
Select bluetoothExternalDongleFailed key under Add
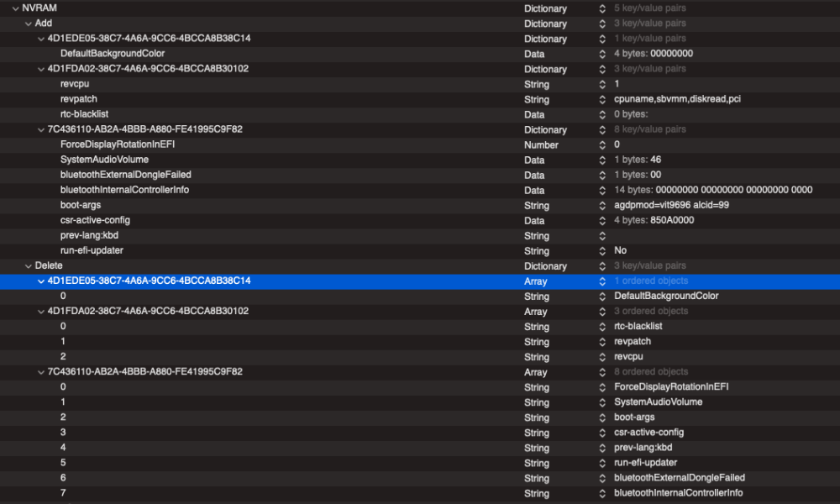click(125, 175)
